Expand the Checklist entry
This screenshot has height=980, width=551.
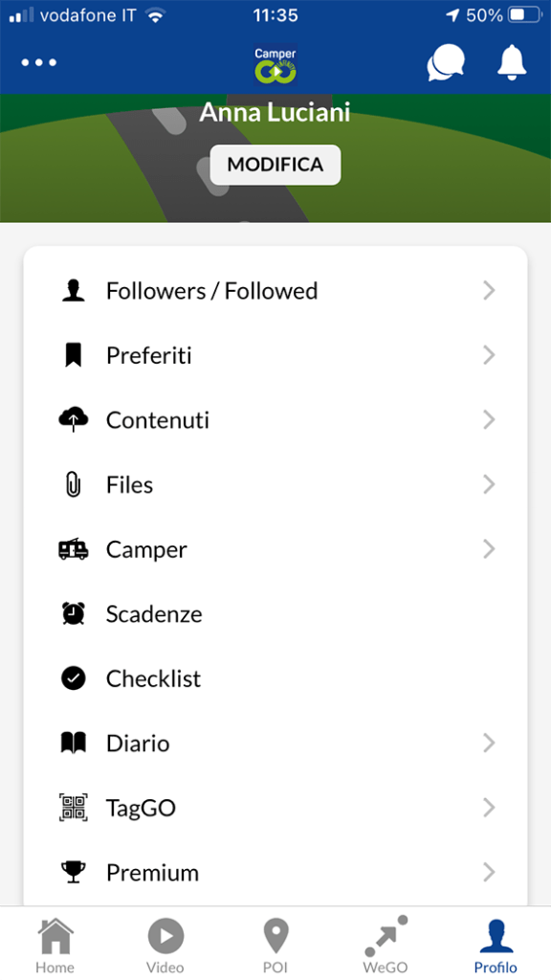[153, 678]
